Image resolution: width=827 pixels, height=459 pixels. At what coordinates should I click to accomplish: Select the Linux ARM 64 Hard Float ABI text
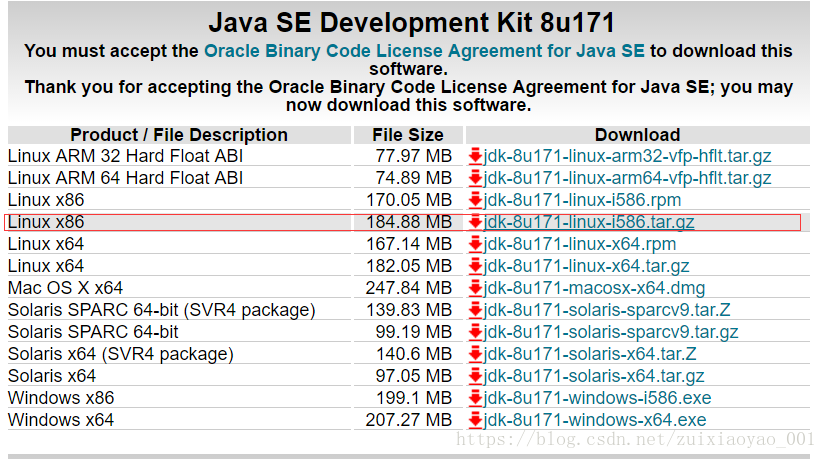click(126, 178)
